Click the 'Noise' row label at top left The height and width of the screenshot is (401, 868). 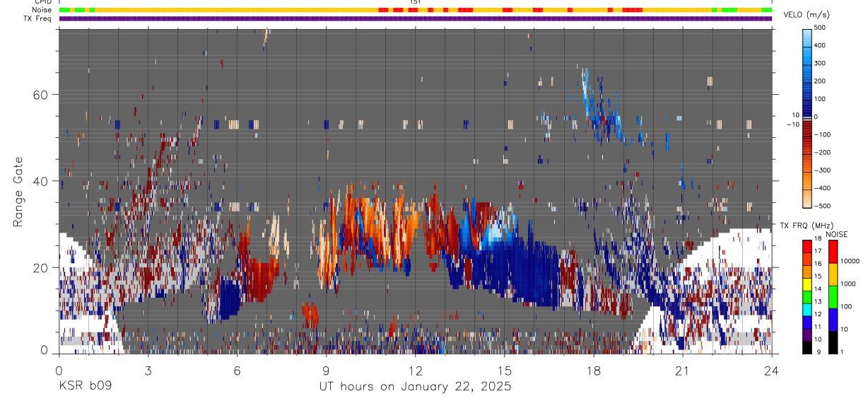(42, 10)
